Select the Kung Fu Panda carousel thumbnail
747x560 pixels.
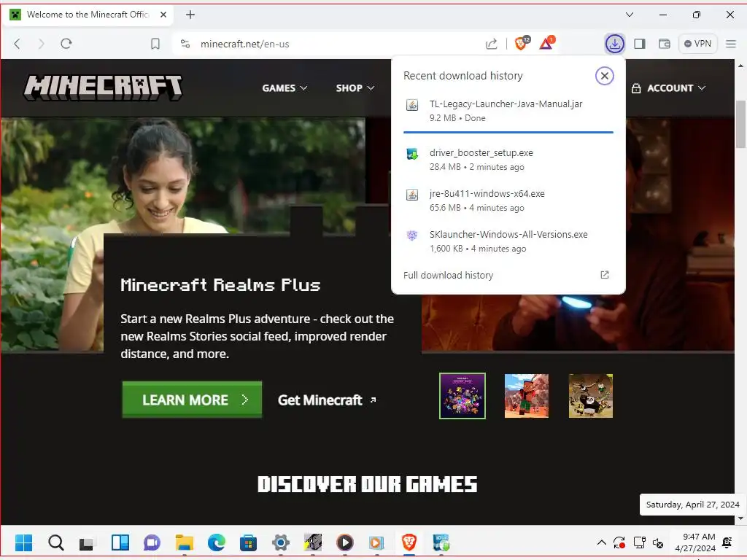591,396
